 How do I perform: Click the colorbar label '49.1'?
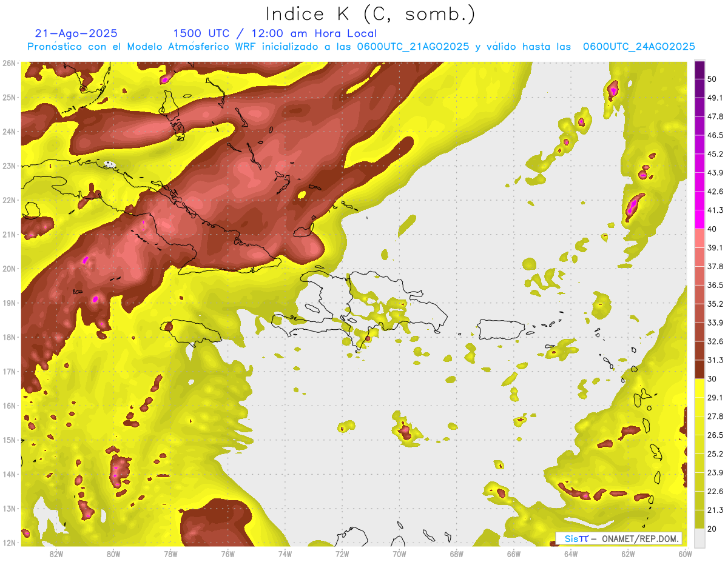point(715,98)
